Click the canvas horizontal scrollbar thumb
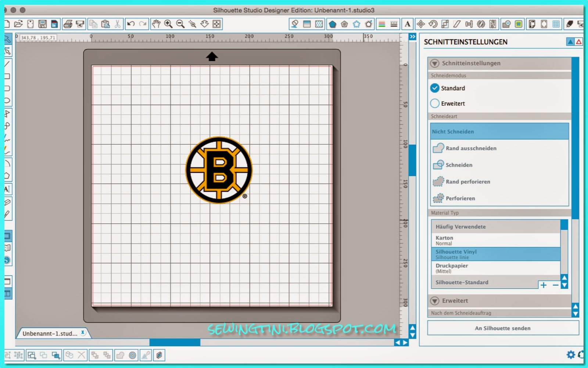Screen dimensions: 588x368 pyautogui.click(x=175, y=342)
